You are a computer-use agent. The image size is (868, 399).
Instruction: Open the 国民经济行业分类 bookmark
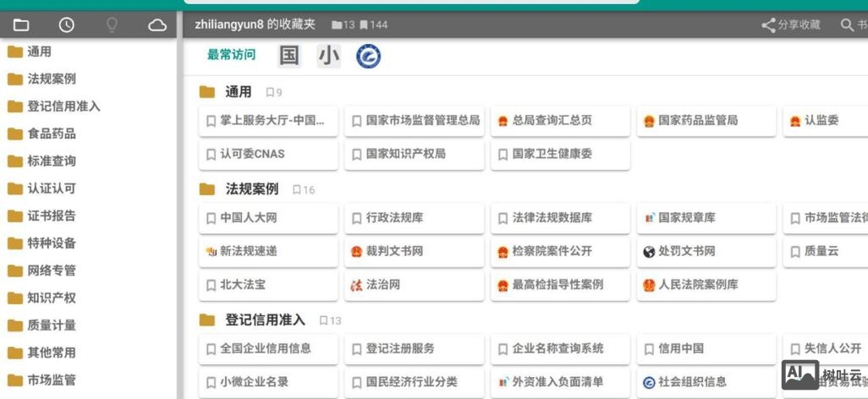[414, 383]
